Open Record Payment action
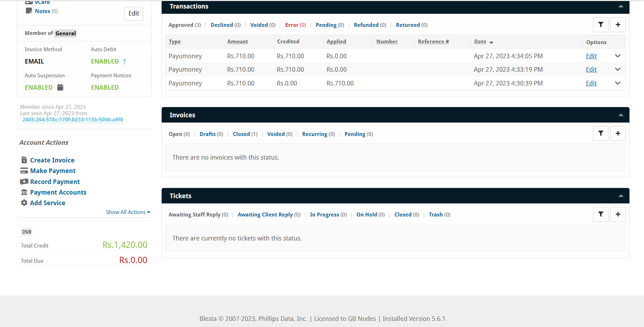Screen dimensions: 644x327 (55, 182)
